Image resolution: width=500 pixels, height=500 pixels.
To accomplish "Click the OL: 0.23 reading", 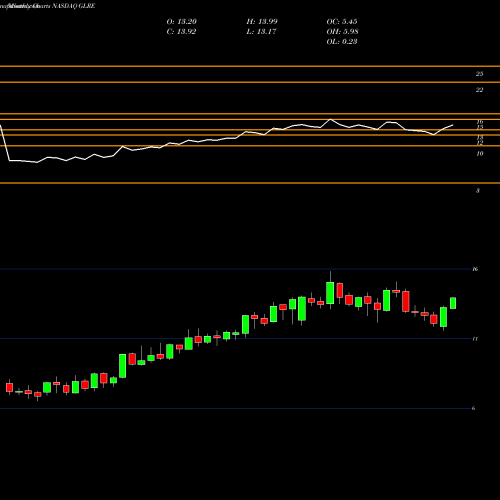I will (342, 42).
